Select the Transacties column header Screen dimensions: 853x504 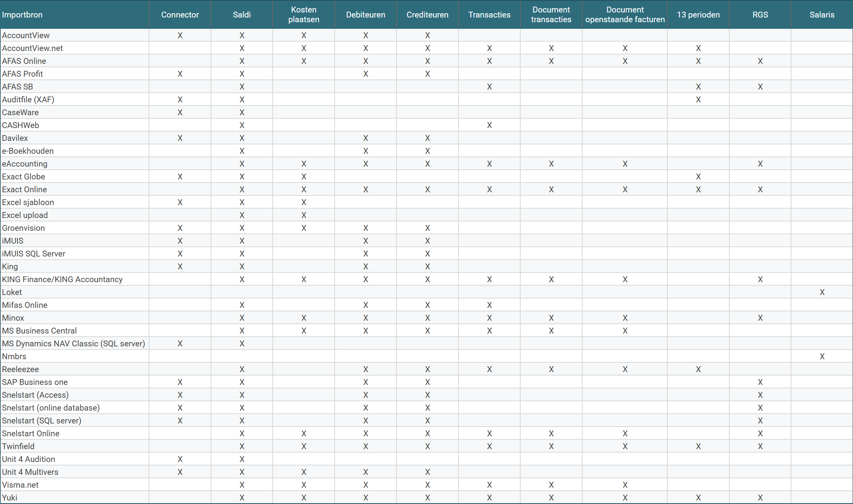(x=489, y=15)
